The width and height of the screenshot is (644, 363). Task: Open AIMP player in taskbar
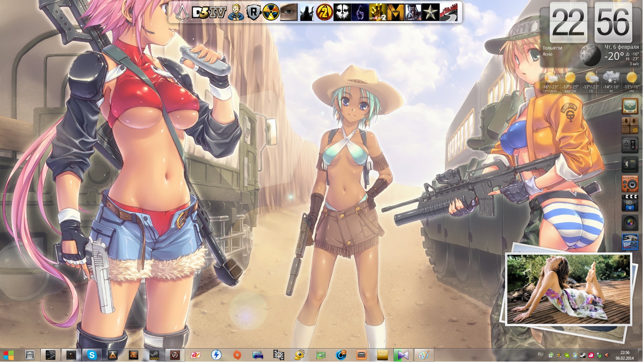pos(113,356)
